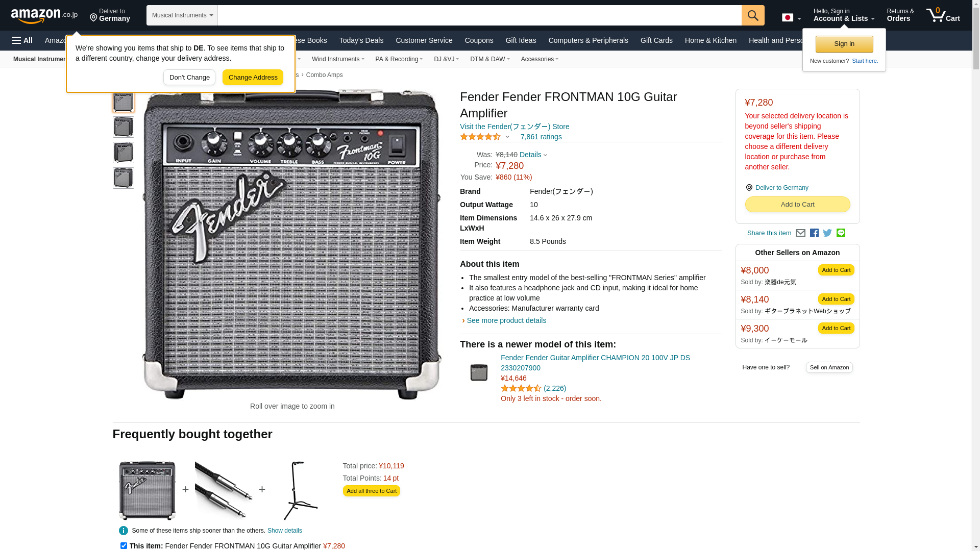Share this item via LINE icon
This screenshot has height=551, width=980.
[841, 233]
